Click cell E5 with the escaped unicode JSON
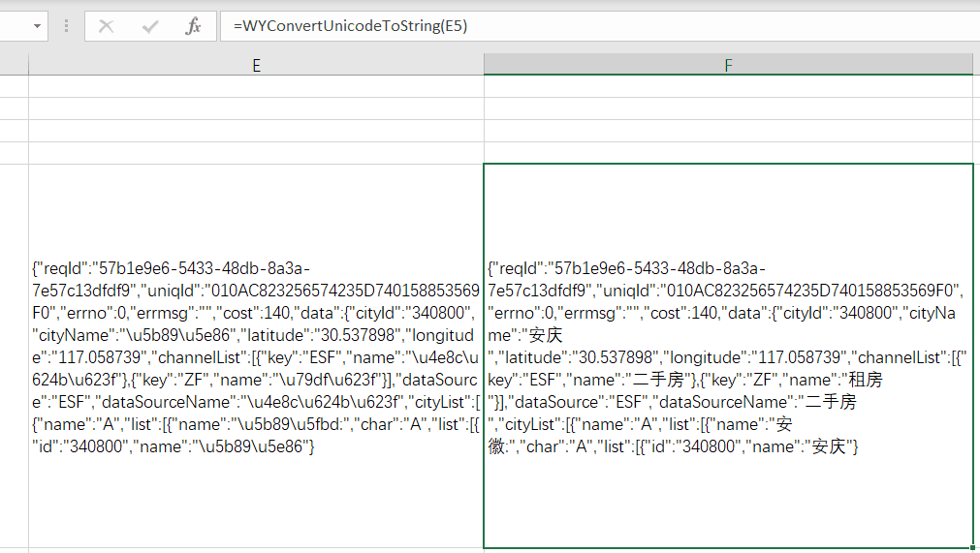 [256, 356]
